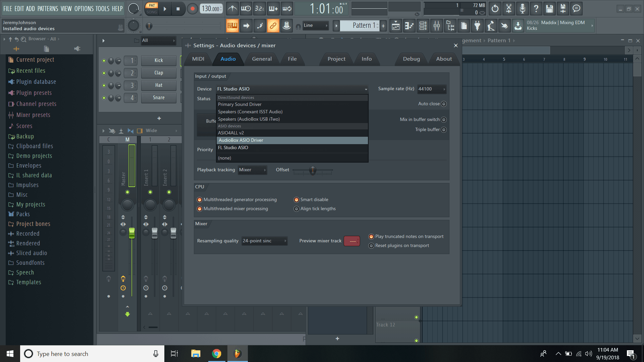The image size is (644, 362).
Task: Click the Kick channel button
Action: click(158, 60)
